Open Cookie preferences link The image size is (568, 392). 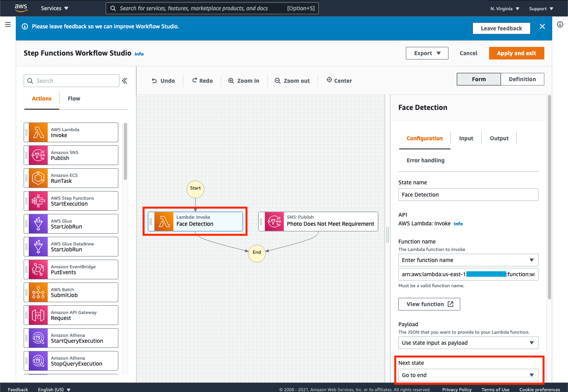(x=540, y=390)
